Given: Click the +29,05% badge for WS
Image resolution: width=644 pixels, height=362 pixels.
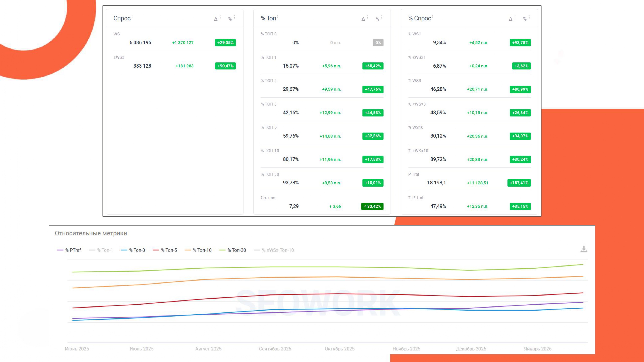Looking at the screenshot, I should 225,42.
